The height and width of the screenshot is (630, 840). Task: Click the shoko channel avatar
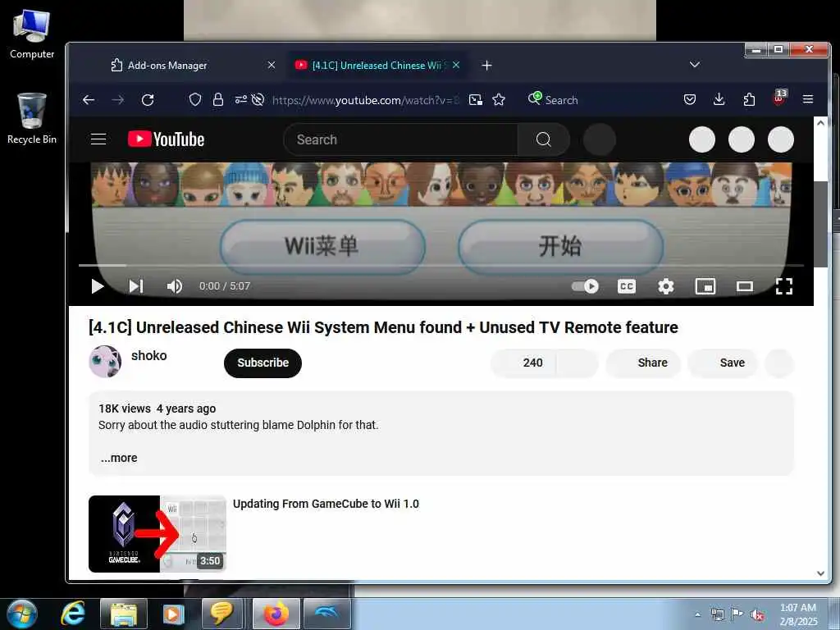pyautogui.click(x=105, y=362)
